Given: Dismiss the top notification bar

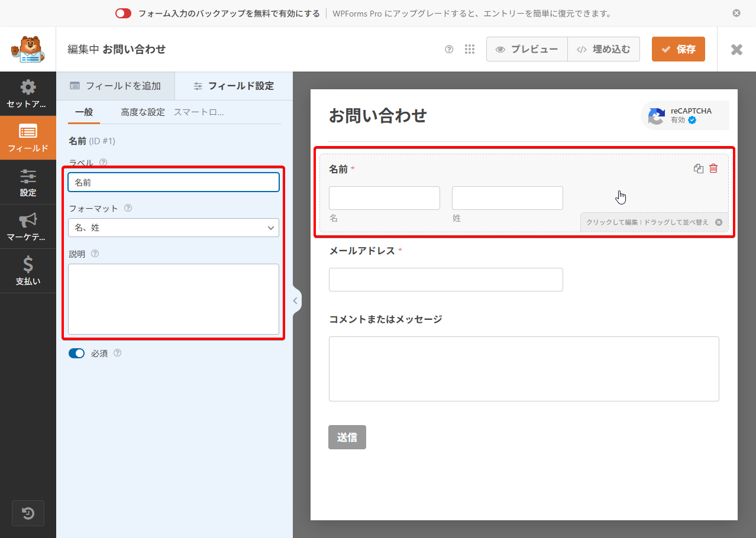Looking at the screenshot, I should coord(736,13).
